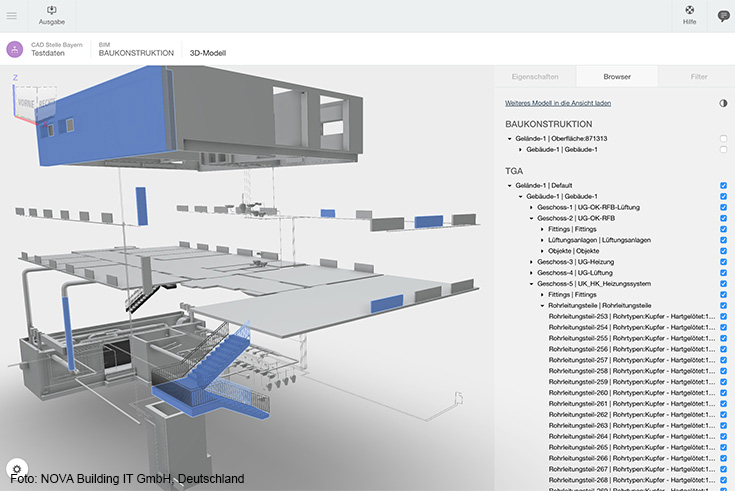Select Rohrleitungsteil-260 in the tree
Viewport: 735px width, 491px height.
pyautogui.click(x=630, y=393)
